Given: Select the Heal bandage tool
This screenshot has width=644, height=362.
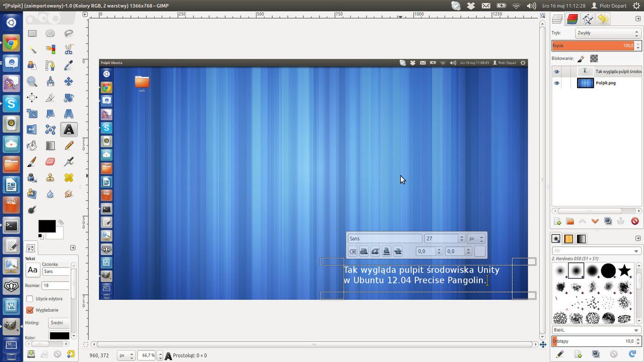Looking at the screenshot, I should (x=69, y=178).
